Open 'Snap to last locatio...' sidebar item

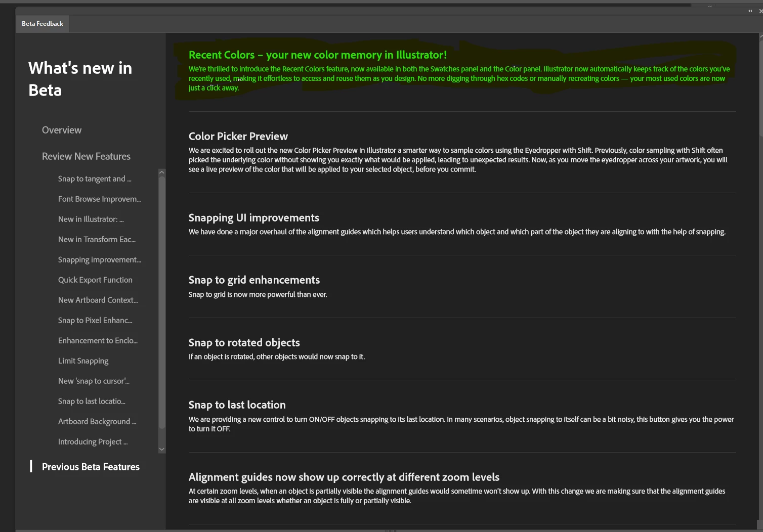pos(92,401)
